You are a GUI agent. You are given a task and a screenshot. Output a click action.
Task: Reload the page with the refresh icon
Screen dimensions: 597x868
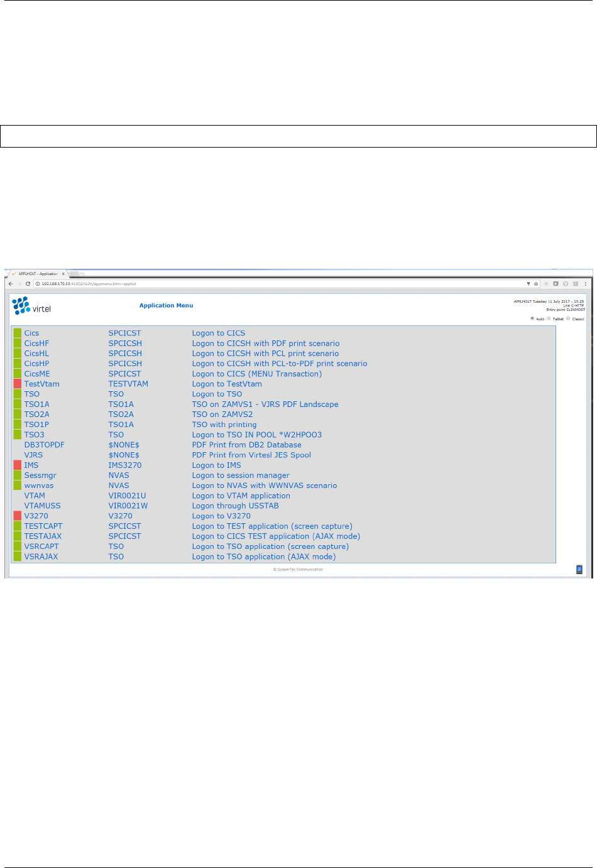[28, 284]
